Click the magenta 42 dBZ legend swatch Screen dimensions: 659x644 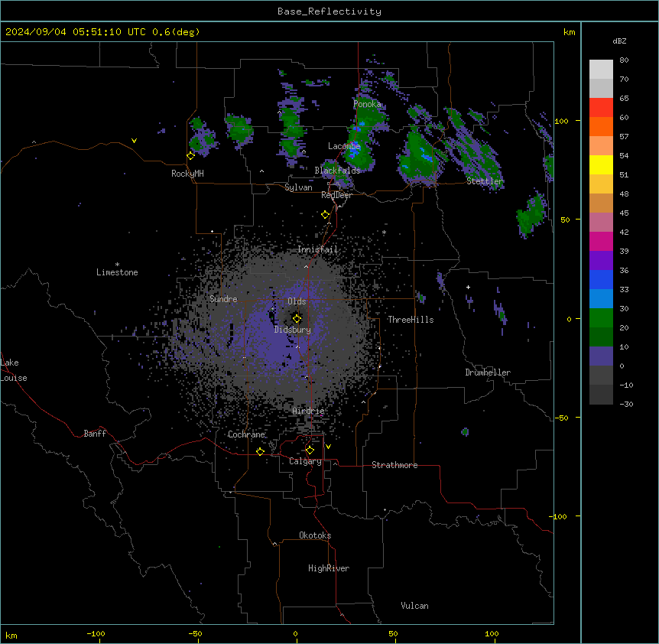point(601,241)
